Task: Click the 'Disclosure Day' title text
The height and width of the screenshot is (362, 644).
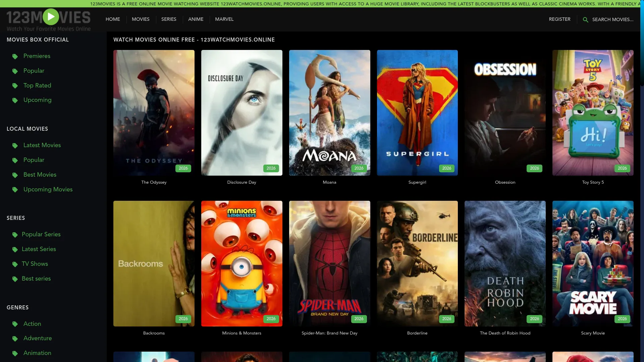Action: [242, 182]
